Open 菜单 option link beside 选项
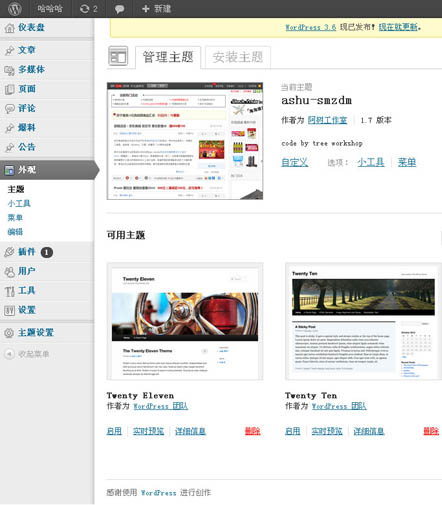The height and width of the screenshot is (505, 442). click(x=407, y=162)
